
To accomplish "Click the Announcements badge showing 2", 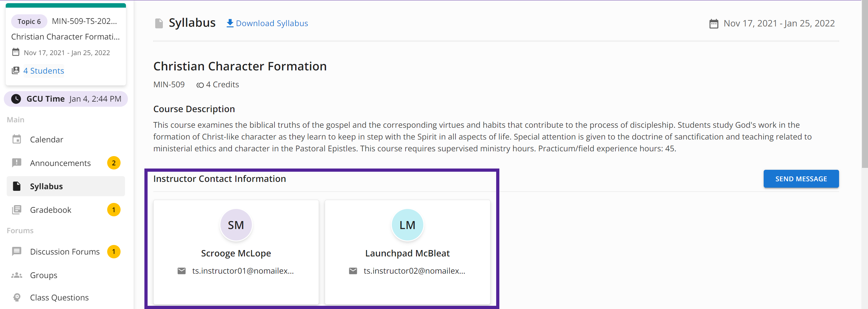I will [x=114, y=163].
